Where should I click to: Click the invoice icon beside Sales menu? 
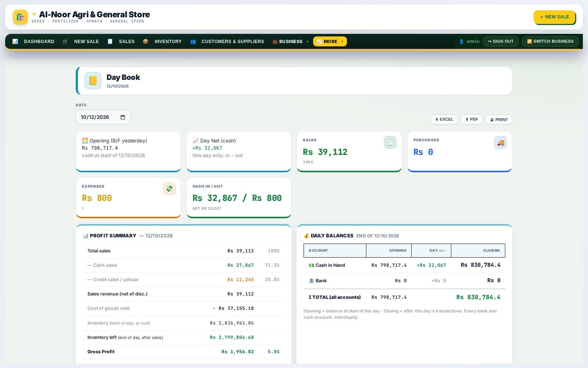(x=110, y=42)
